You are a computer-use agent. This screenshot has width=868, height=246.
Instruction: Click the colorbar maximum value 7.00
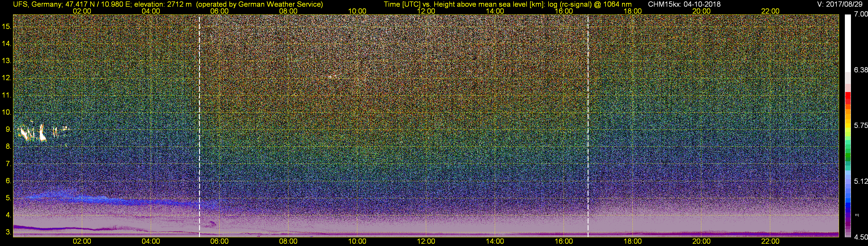pos(861,14)
